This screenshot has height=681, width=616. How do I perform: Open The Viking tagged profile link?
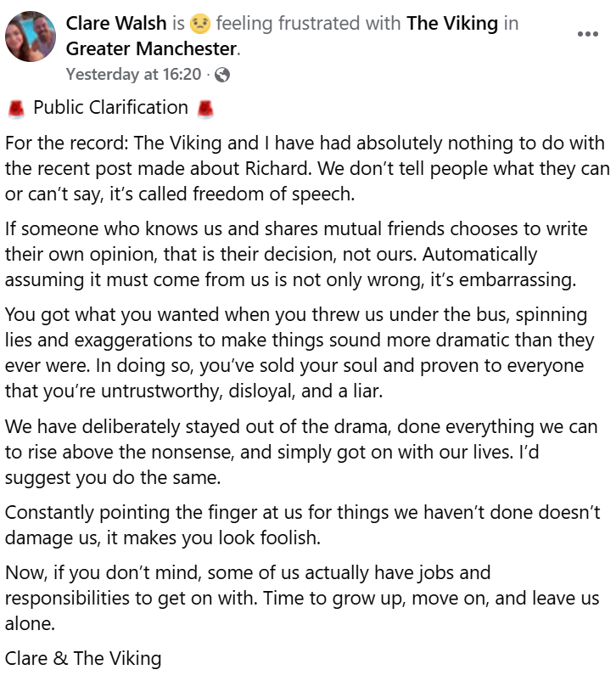(x=452, y=23)
